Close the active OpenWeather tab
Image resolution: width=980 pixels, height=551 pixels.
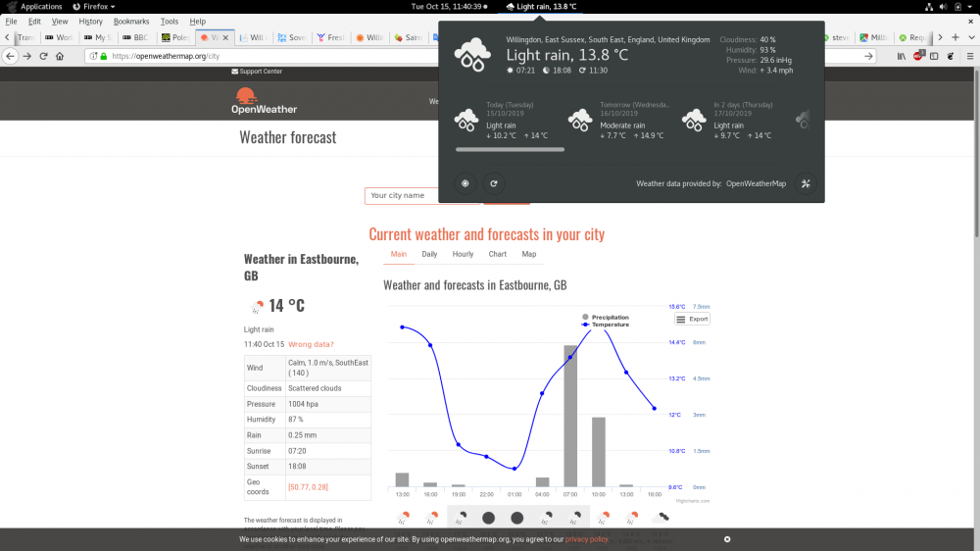(x=225, y=37)
